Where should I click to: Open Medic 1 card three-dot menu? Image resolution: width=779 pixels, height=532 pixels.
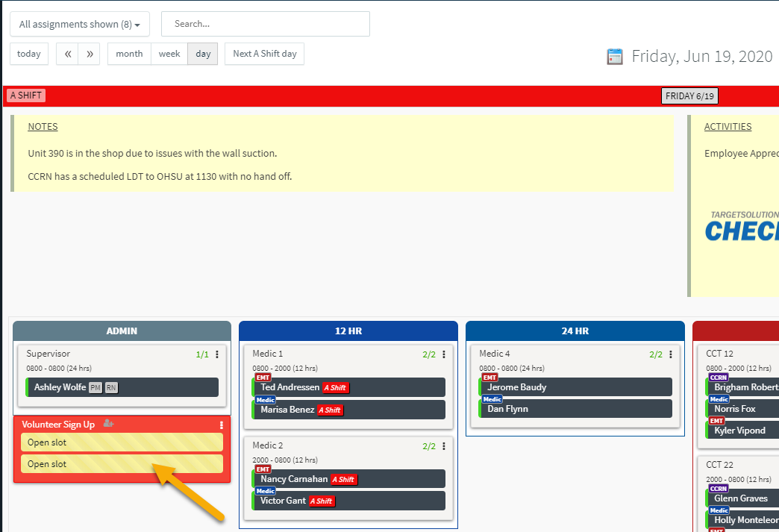(444, 354)
